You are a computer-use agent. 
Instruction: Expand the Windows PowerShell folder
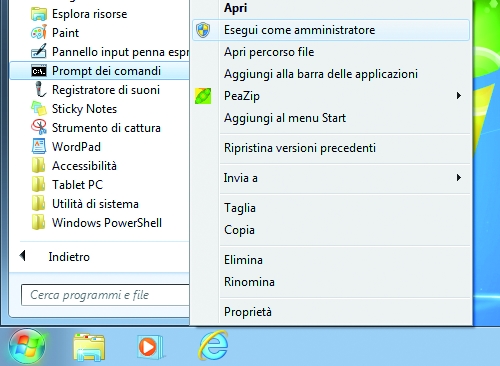[x=97, y=223]
